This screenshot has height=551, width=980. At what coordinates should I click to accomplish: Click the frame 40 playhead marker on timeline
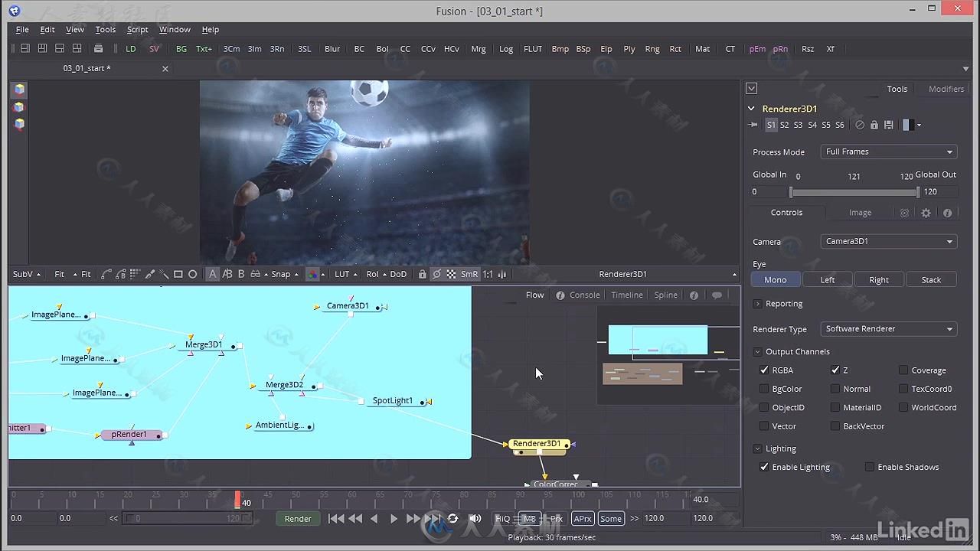[x=237, y=500]
